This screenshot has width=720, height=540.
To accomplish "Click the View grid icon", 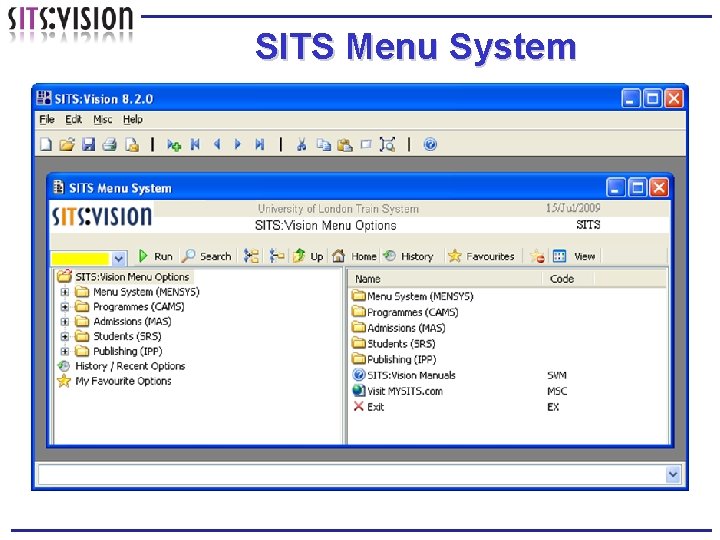I will [559, 256].
